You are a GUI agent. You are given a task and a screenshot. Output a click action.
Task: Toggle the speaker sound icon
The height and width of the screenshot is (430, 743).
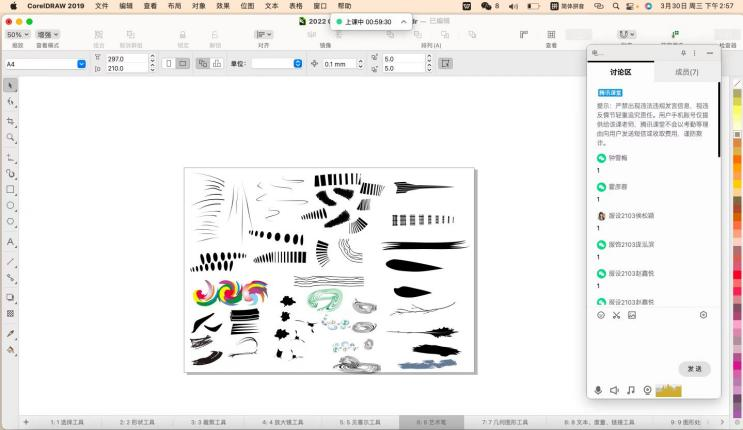click(x=614, y=390)
